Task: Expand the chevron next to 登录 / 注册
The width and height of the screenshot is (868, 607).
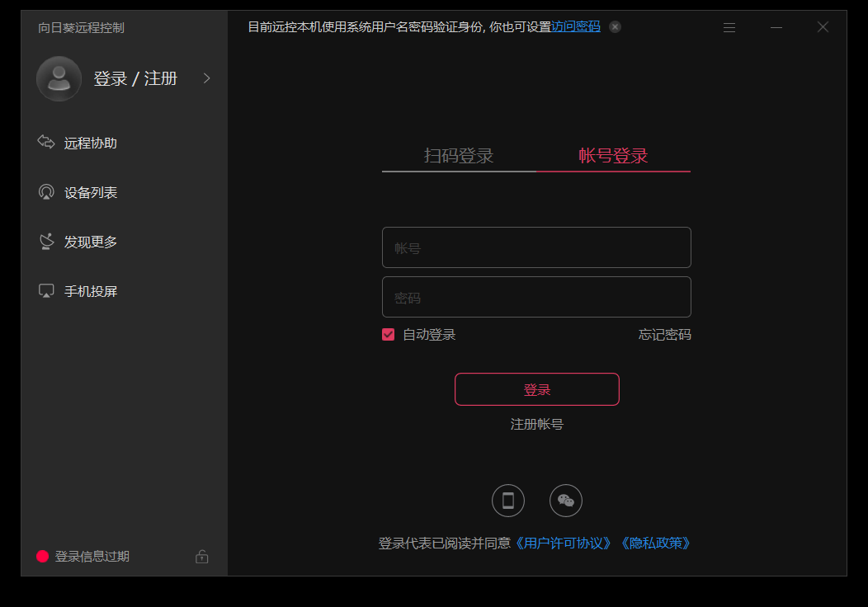Action: 206,78
